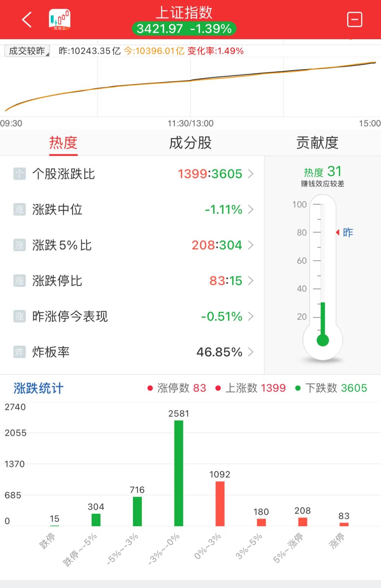Tap the 15 count above the 跌停 bar
The width and height of the screenshot is (381, 588).
pyautogui.click(x=55, y=519)
